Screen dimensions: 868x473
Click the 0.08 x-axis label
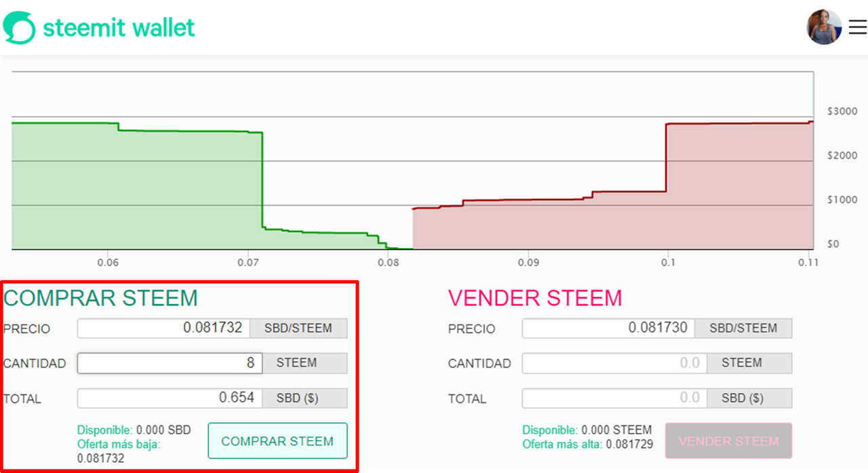pyautogui.click(x=388, y=261)
